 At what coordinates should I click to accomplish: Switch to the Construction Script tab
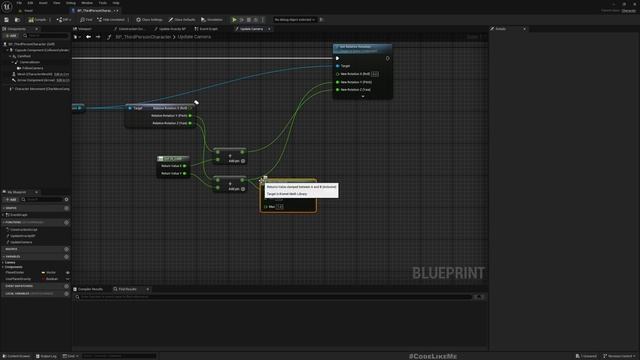click(x=129, y=29)
